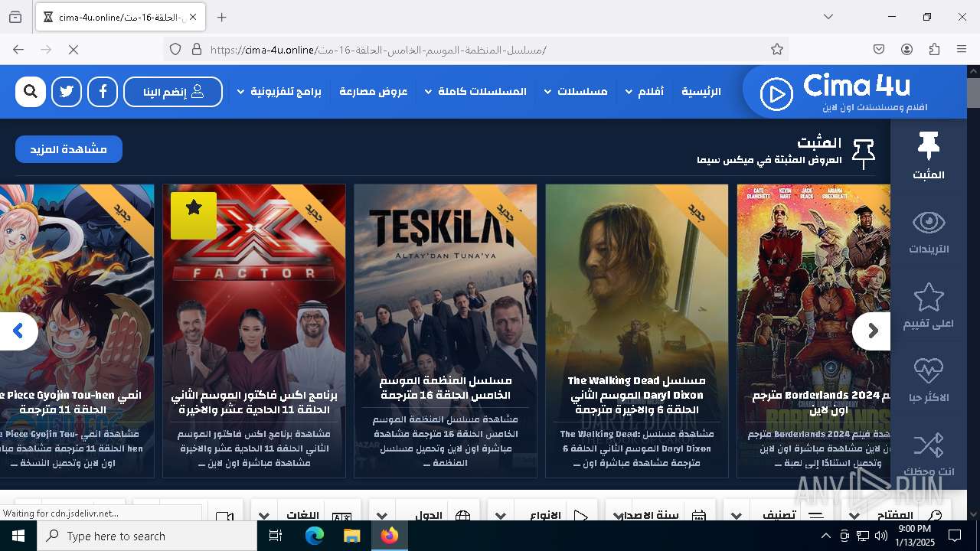Viewport: 980px width, 551px height.
Task: List all tabs dropdown arrow
Action: (x=828, y=17)
